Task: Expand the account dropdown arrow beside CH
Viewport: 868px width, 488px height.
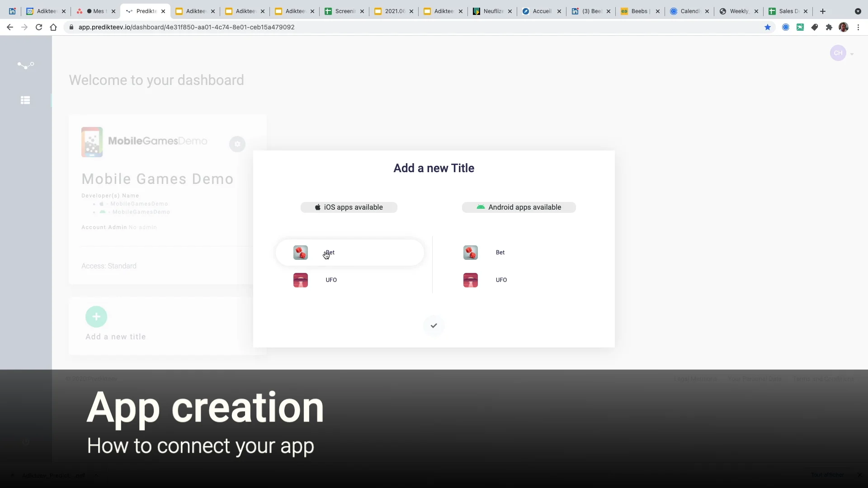Action: tap(852, 54)
